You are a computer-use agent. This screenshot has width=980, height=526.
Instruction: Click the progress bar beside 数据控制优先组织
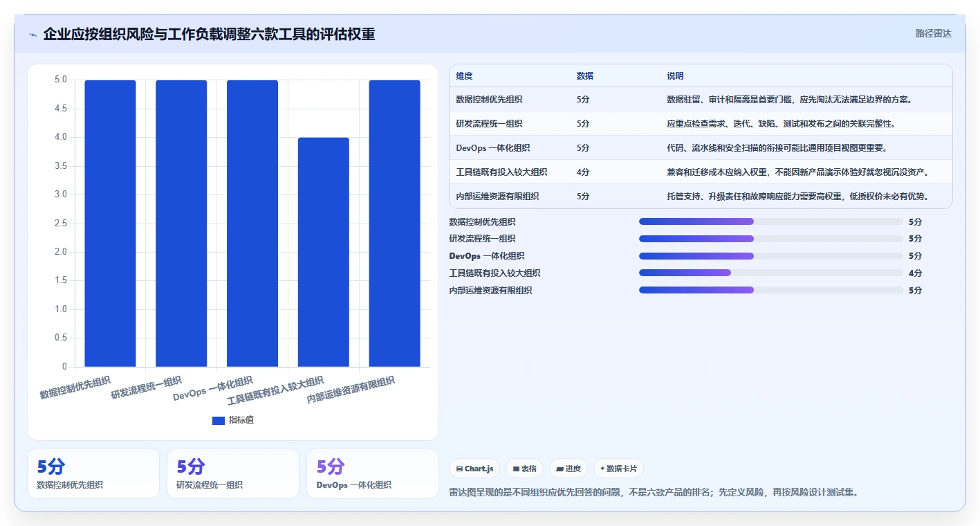pos(771,221)
